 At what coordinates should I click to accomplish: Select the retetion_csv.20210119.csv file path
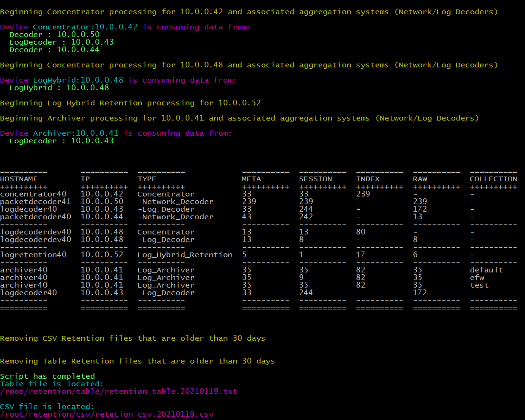click(x=106, y=414)
